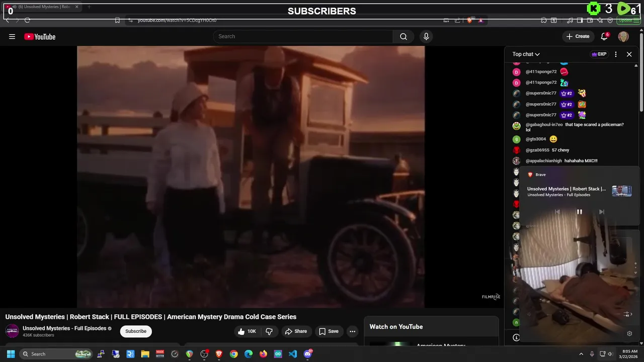Viewport: 644px width, 362px height.
Task: Open Visual Studio Code from the taskbar
Action: (293, 354)
